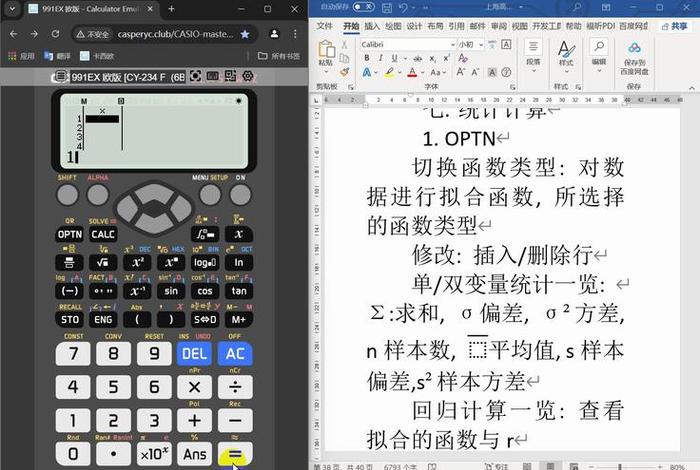The width and height of the screenshot is (700, 470).
Task: Toggle Subscript formatting in Word
Action: tap(432, 58)
